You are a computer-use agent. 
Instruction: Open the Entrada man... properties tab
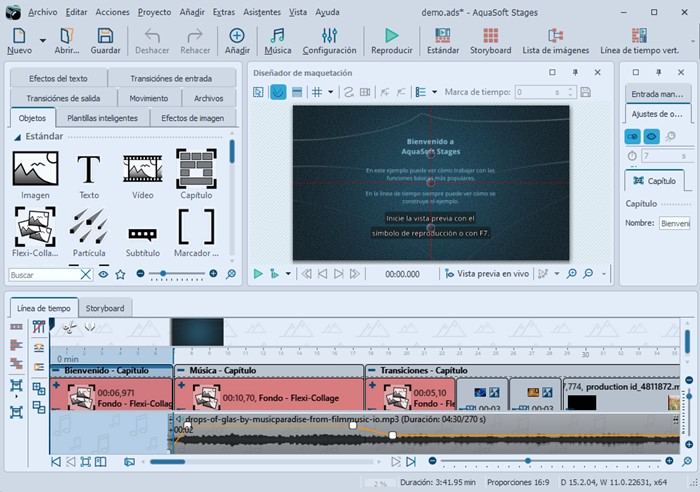(x=657, y=94)
